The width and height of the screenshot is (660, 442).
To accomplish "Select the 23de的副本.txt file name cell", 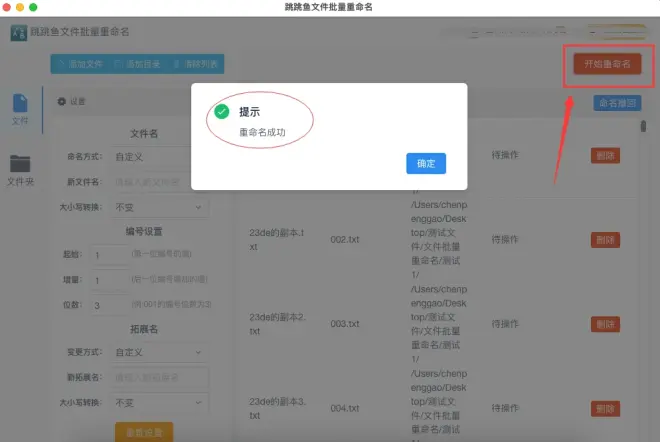I will (x=277, y=240).
